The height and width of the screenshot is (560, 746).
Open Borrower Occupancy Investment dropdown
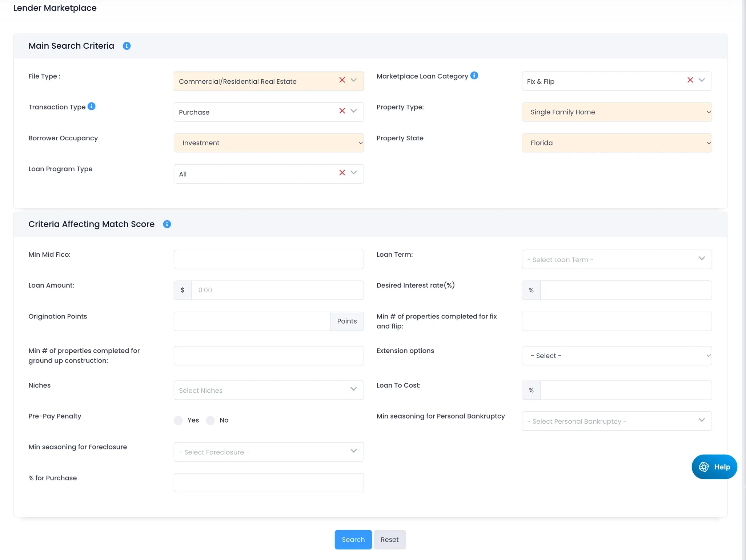coord(269,143)
